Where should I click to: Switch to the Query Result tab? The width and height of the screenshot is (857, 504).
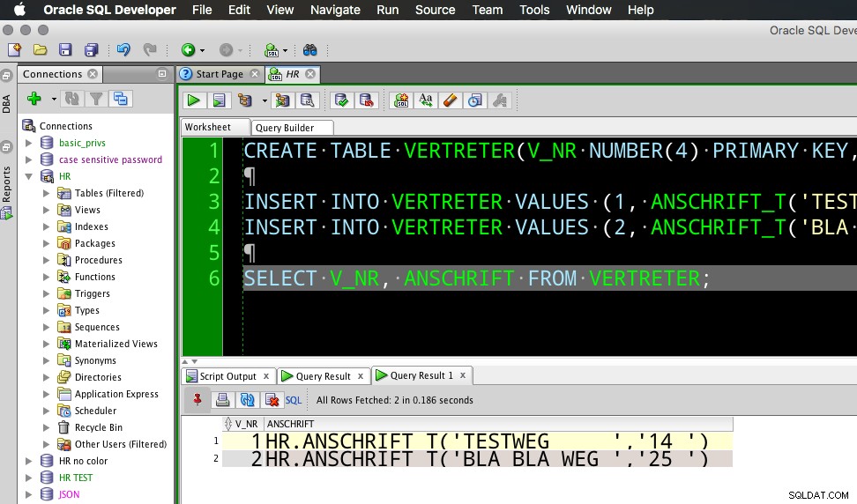tap(323, 376)
